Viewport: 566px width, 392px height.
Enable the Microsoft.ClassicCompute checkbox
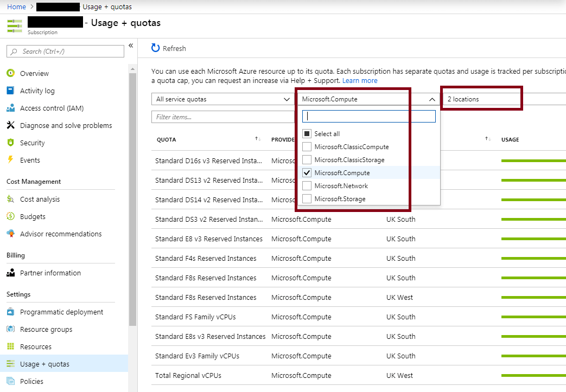coord(307,146)
